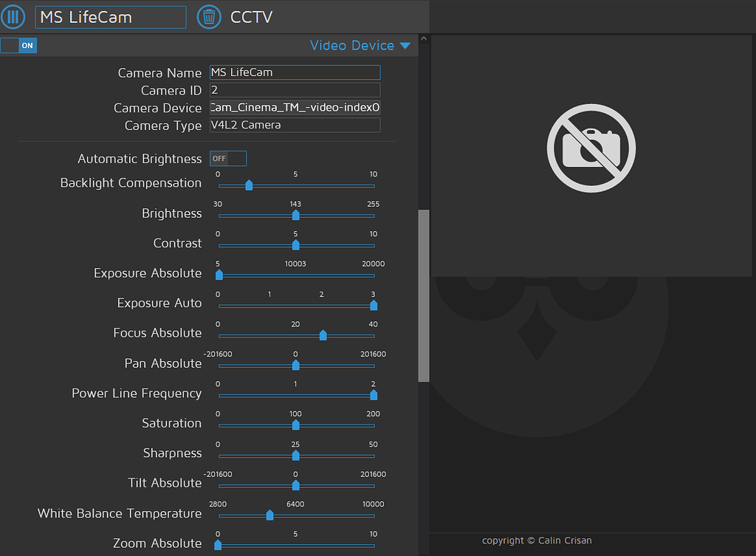Click the settings panel scrollbar
Screen dimensions: 756x556
pos(423,295)
